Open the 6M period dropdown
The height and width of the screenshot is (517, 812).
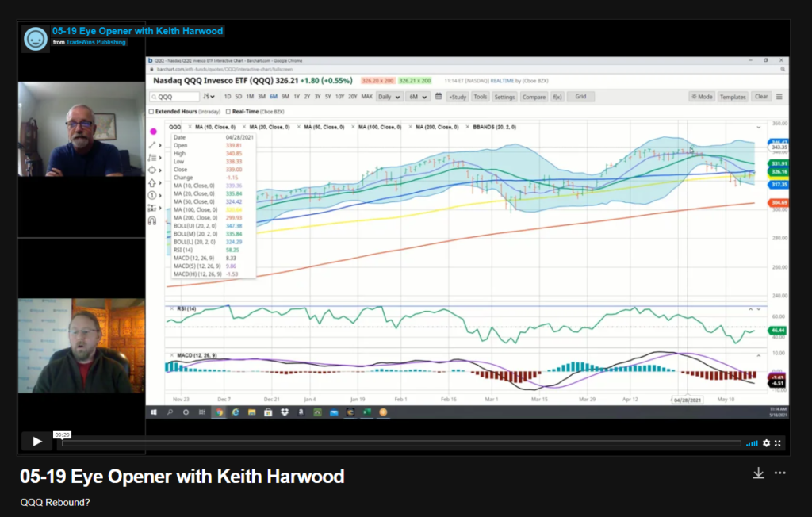click(x=417, y=97)
